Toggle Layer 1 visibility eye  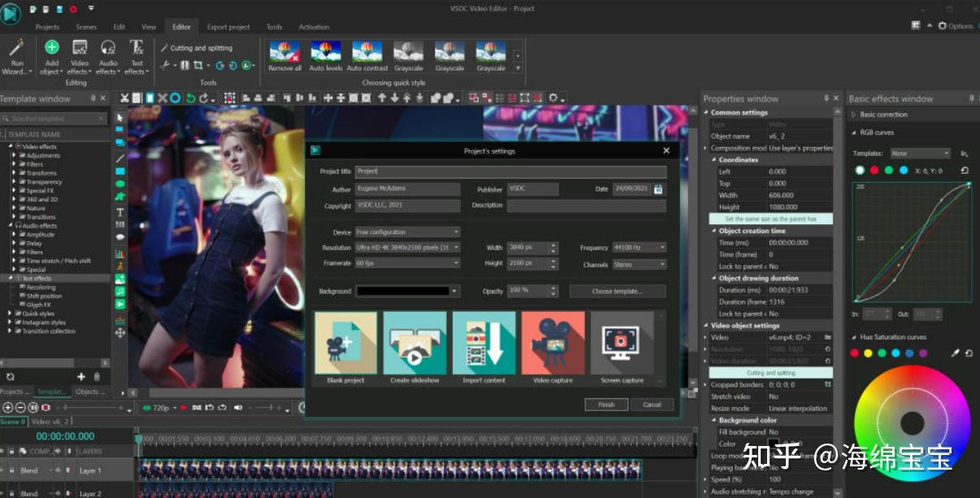coord(2,470)
